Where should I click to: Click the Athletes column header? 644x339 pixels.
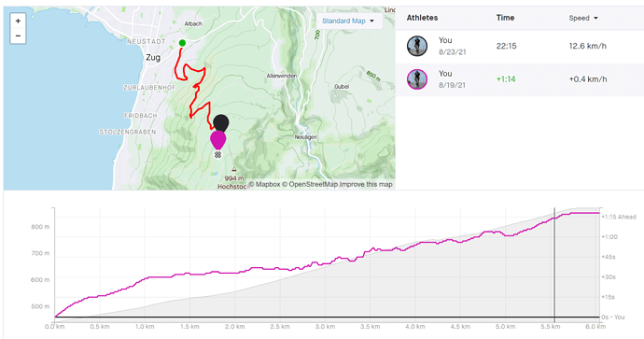pos(422,18)
